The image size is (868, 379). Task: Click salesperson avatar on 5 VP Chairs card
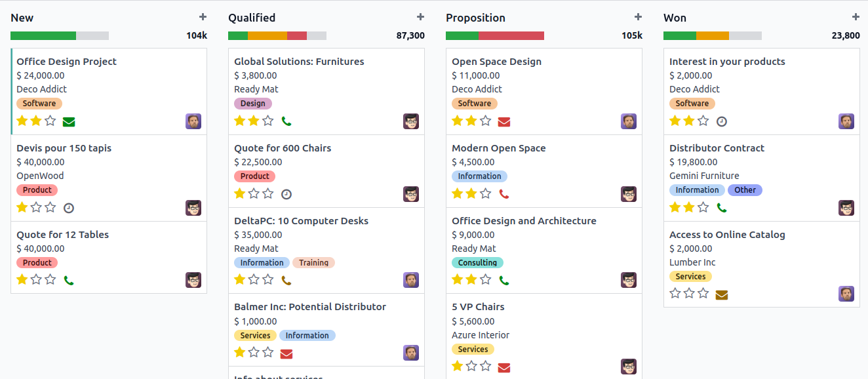click(x=629, y=367)
